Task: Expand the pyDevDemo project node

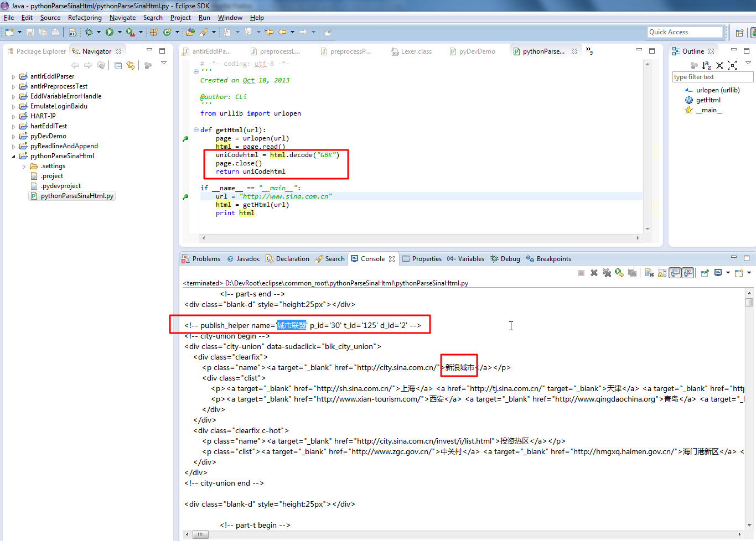Action: [14, 137]
